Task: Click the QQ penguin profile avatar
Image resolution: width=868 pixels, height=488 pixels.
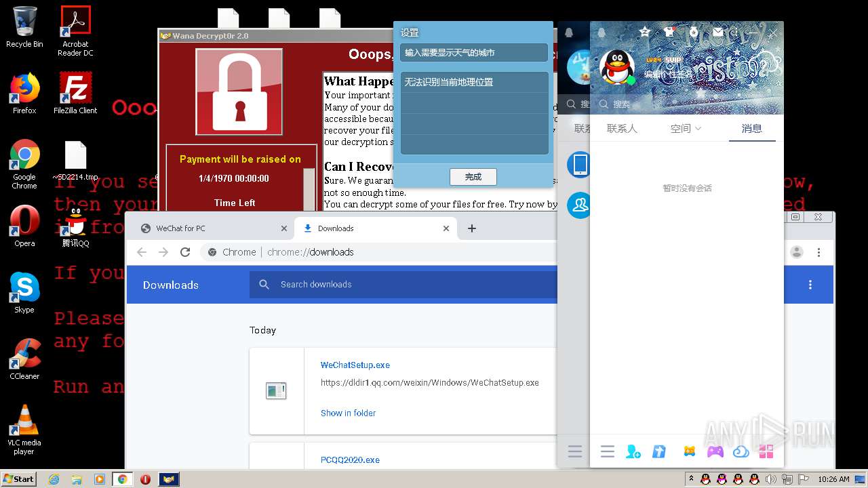Action: (x=617, y=67)
